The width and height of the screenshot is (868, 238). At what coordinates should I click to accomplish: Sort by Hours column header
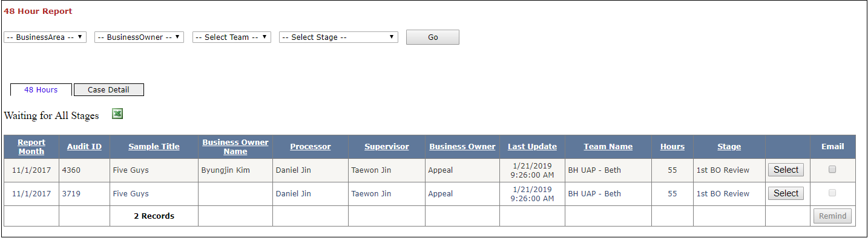(672, 147)
